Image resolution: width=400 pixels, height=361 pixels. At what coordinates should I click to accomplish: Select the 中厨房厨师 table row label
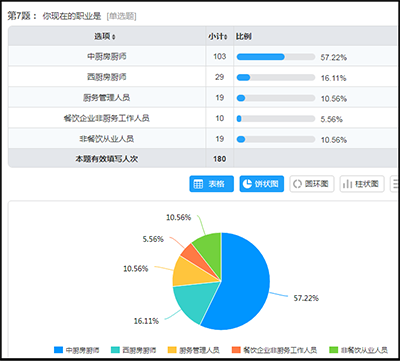107,57
